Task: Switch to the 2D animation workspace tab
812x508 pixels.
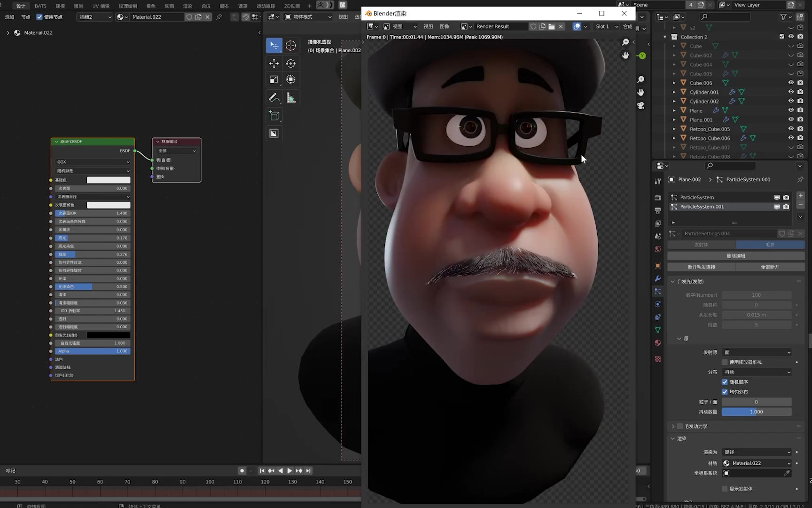Action: point(292,6)
